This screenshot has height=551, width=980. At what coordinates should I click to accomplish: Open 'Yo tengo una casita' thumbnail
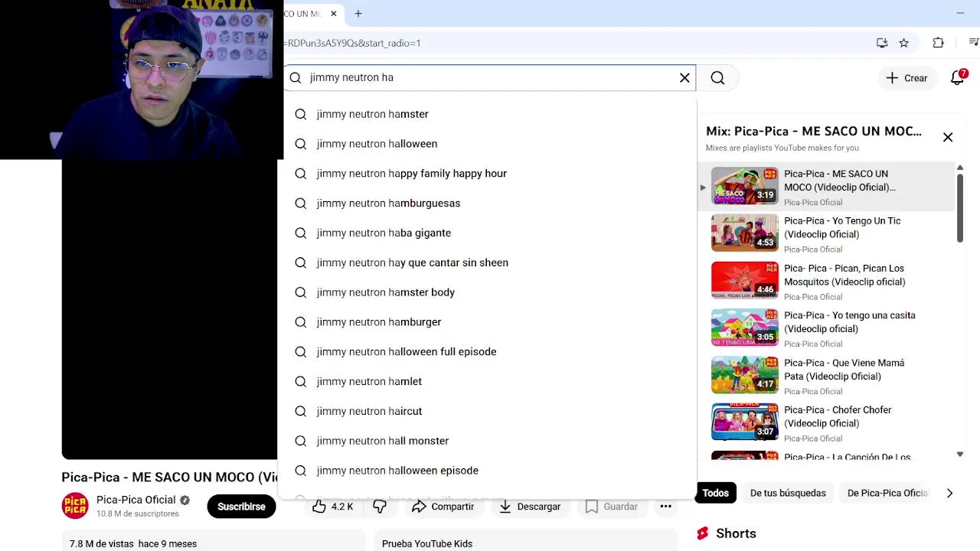point(745,328)
